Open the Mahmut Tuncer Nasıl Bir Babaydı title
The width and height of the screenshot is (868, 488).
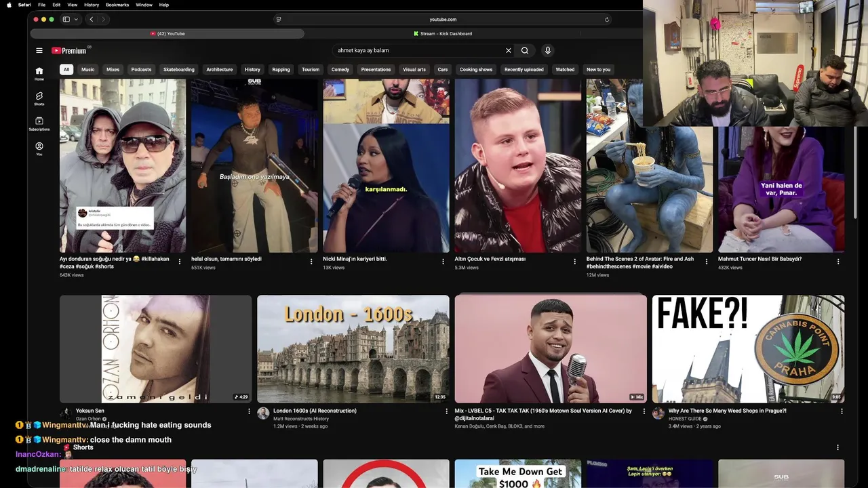pos(759,259)
